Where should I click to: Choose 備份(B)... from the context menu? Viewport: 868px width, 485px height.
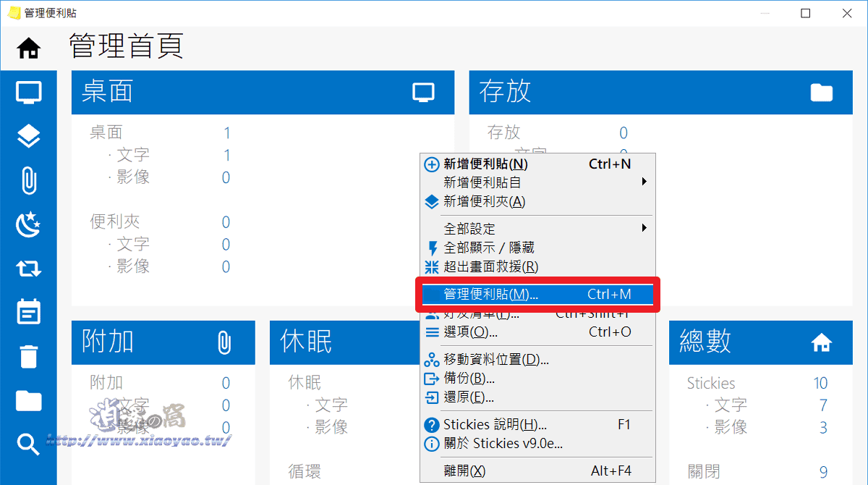coord(537,379)
